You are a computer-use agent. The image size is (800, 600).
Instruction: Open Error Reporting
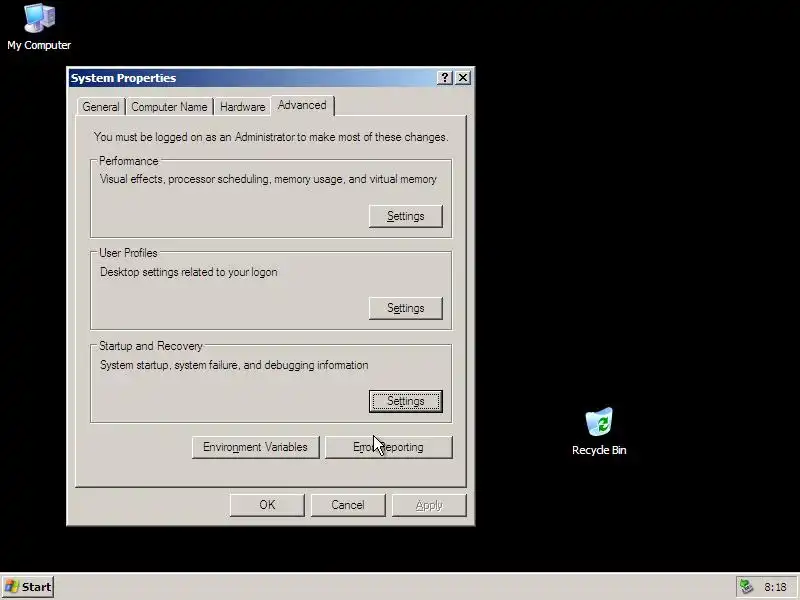pos(389,447)
